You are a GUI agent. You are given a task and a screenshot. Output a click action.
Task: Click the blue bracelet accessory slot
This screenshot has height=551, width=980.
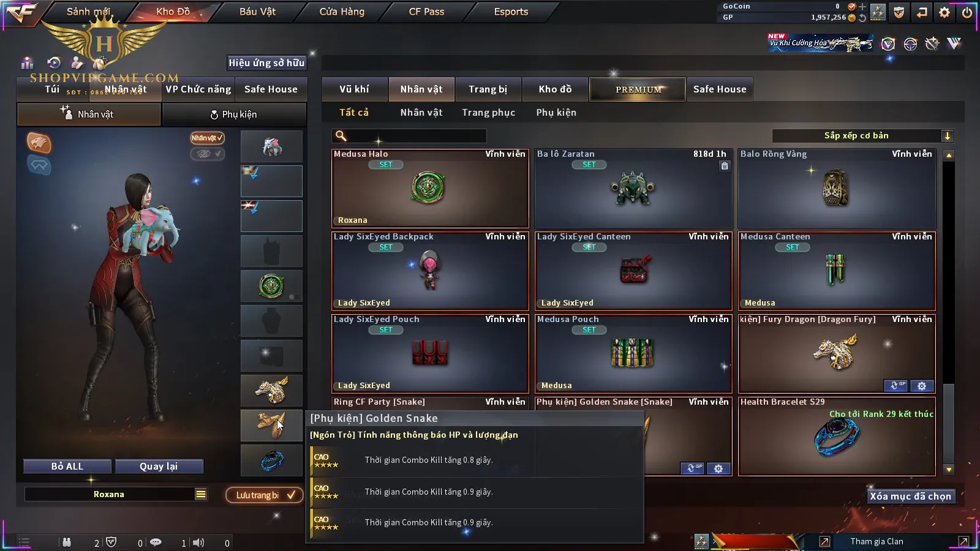click(271, 460)
